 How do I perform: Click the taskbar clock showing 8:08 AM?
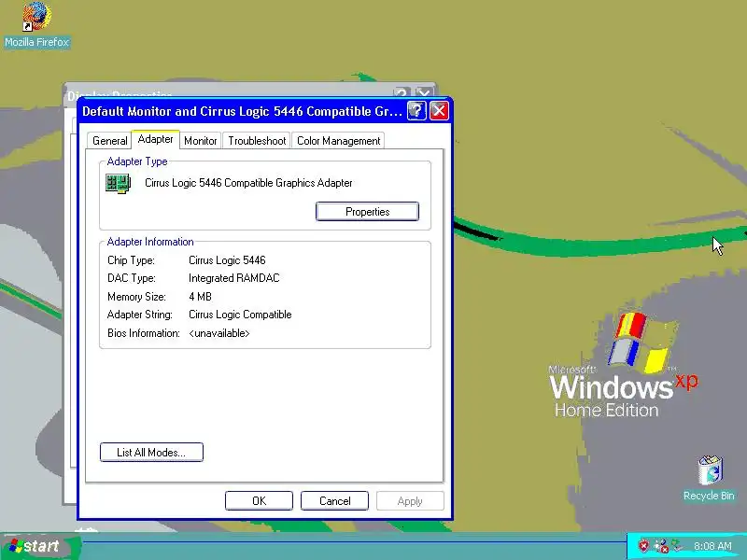tap(712, 546)
